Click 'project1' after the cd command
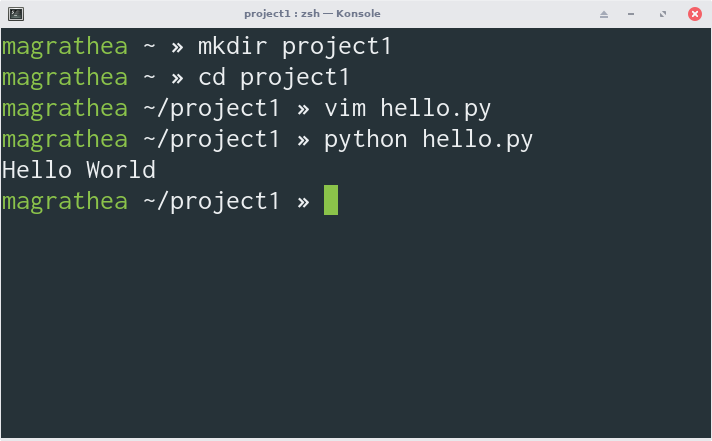The width and height of the screenshot is (712, 441). [x=295, y=78]
